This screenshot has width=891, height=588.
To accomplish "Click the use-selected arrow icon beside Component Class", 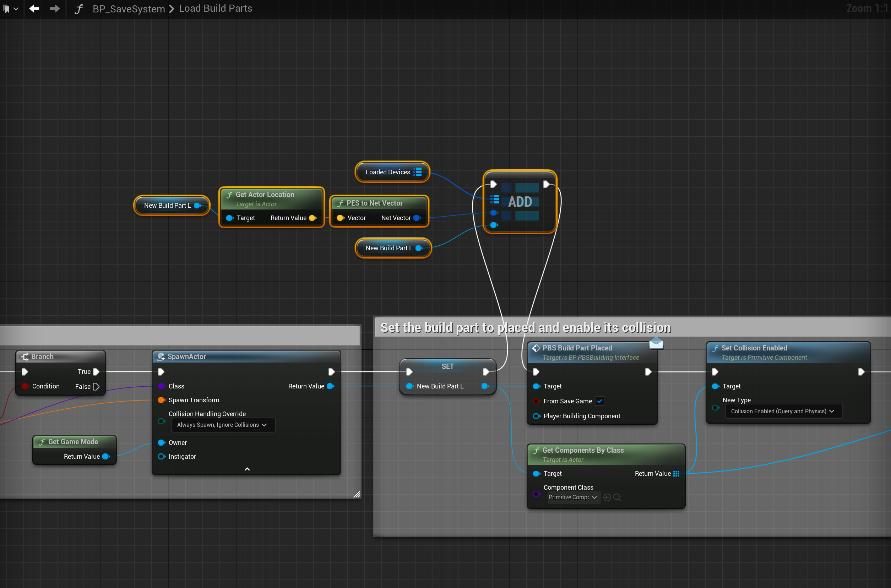I will point(607,497).
